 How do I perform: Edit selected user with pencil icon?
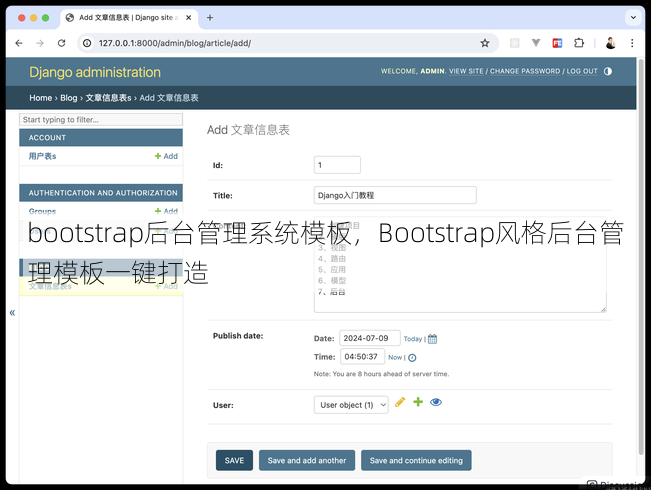coord(400,402)
